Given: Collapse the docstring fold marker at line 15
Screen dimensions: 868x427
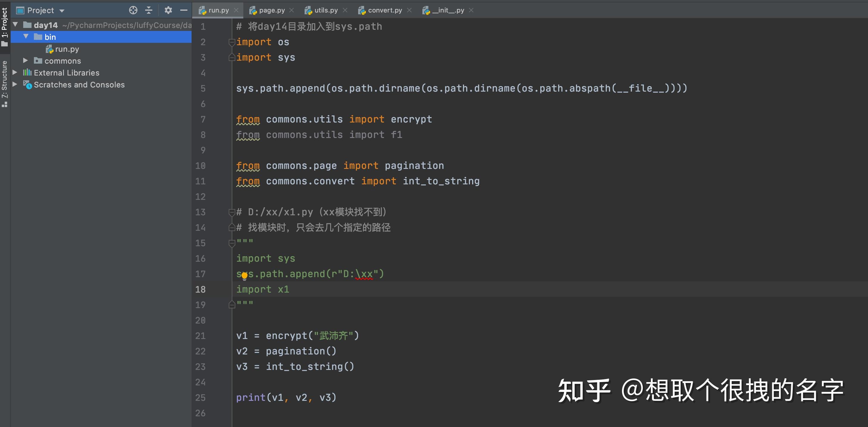Looking at the screenshot, I should point(231,243).
